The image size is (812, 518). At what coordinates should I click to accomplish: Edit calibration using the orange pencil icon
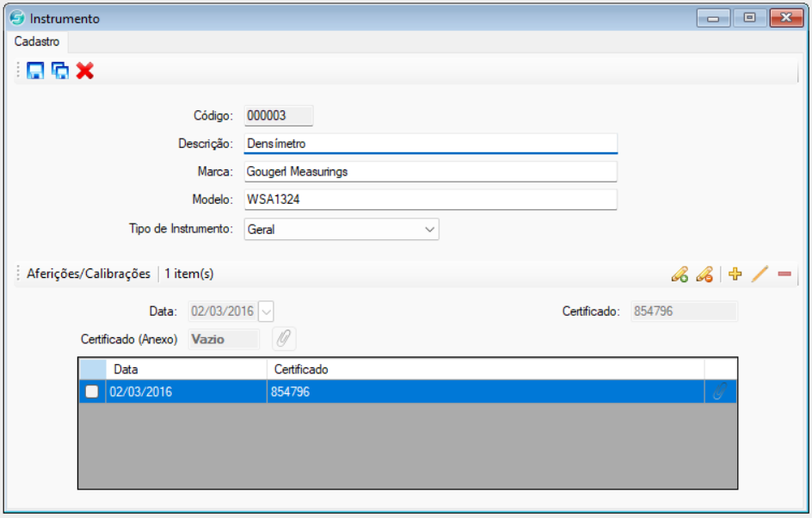point(759,274)
